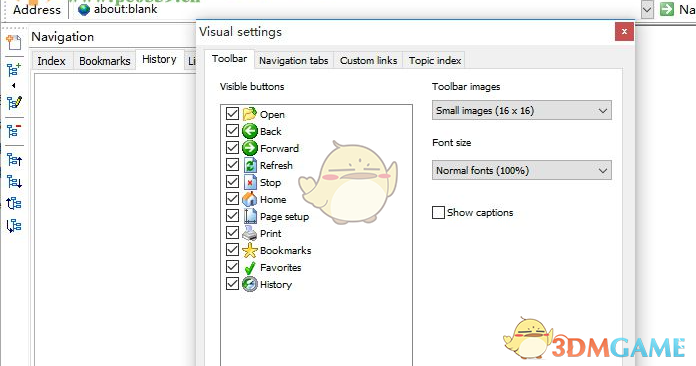Uncheck the Bookmarks button checkbox

pyautogui.click(x=232, y=249)
